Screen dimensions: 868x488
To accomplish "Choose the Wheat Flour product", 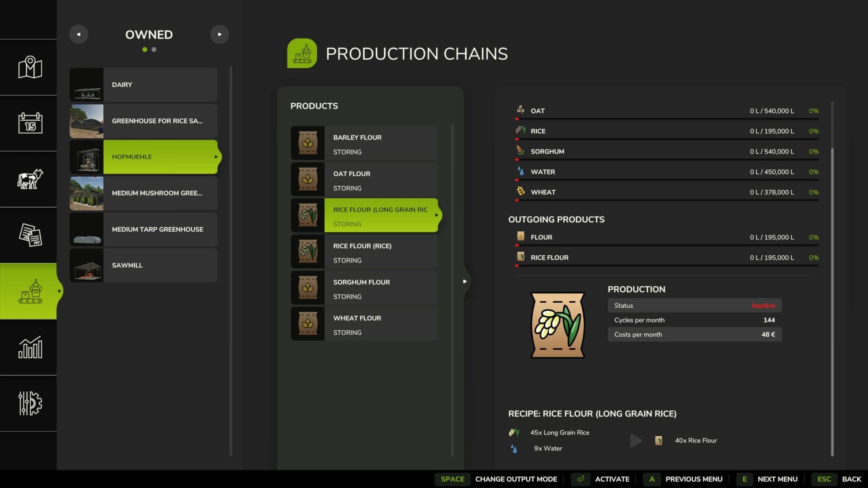I will click(x=364, y=324).
